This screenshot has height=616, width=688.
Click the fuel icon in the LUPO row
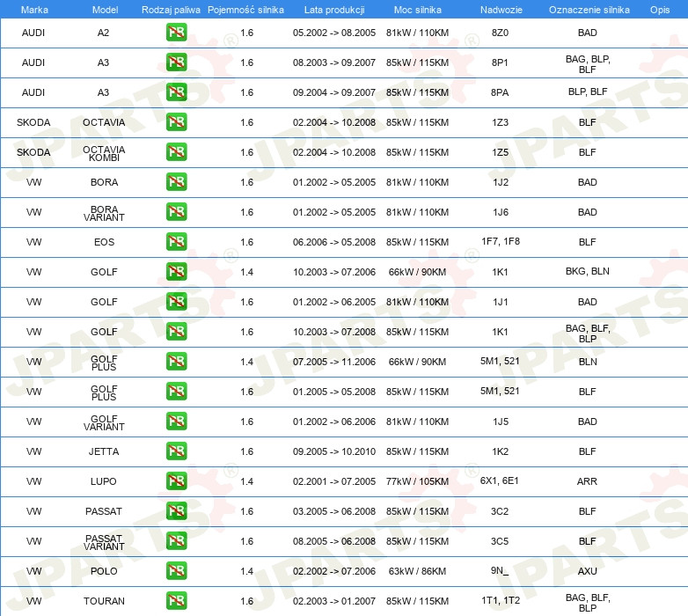[x=176, y=481]
